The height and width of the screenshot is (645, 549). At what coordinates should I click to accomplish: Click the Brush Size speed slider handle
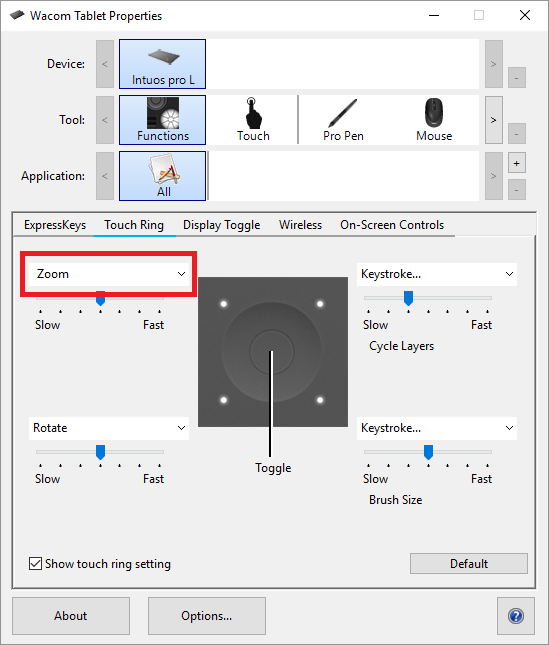coord(428,452)
